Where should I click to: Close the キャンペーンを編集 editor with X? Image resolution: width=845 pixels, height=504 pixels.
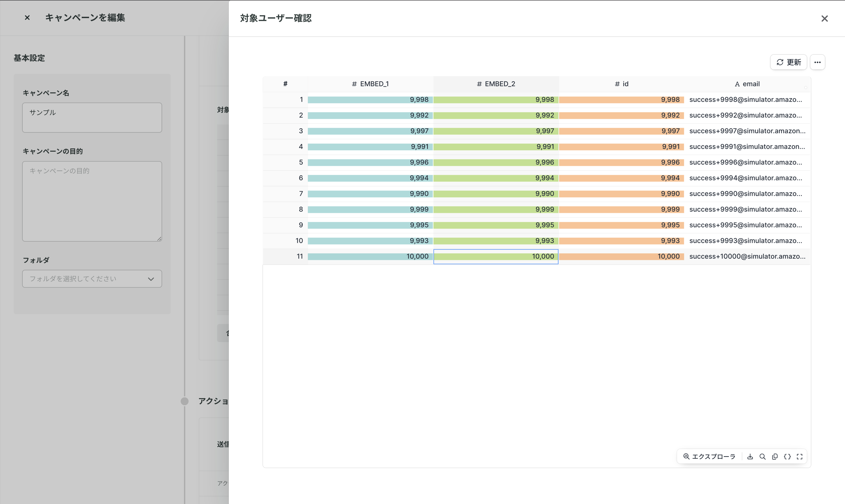point(27,18)
